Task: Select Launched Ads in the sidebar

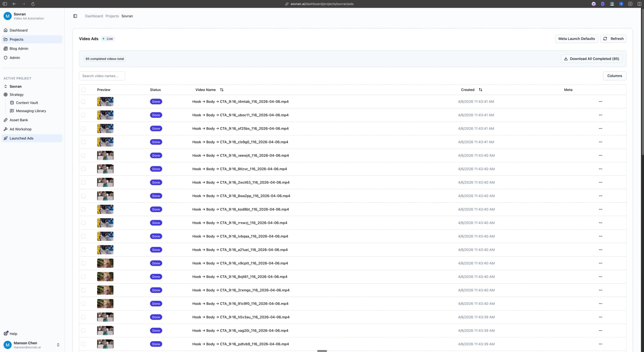Action: tap(21, 138)
